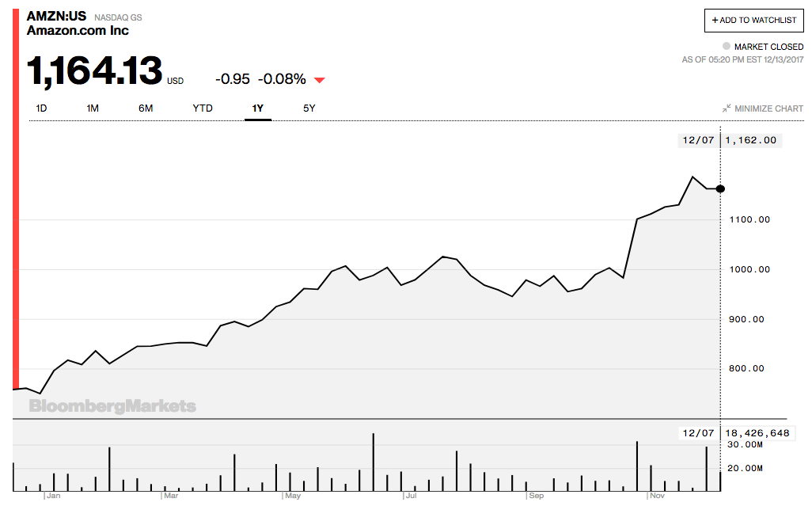This screenshot has height=506, width=812.
Task: Click the Bloomberg Markets watermark
Action: click(112, 406)
